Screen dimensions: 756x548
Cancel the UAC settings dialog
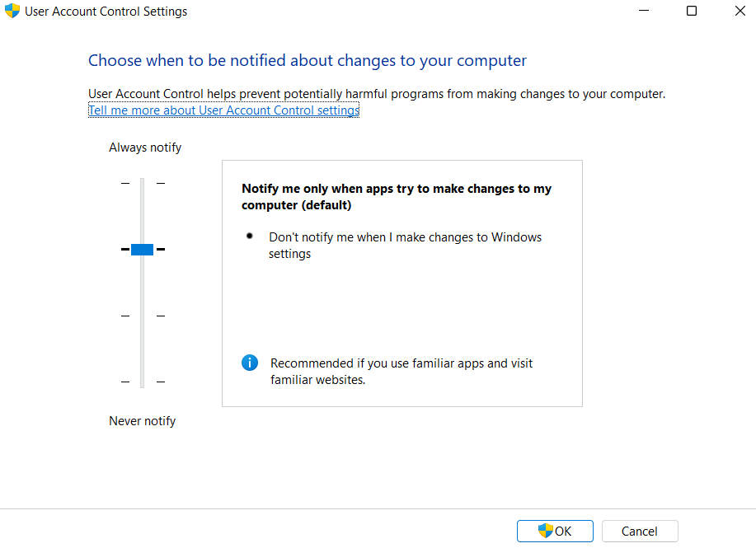click(639, 532)
